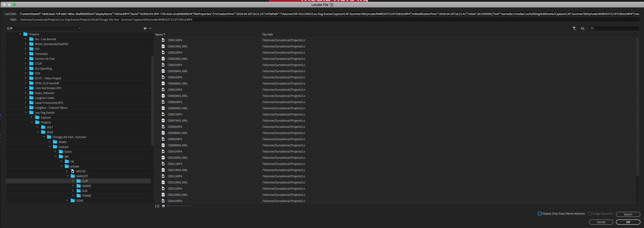This screenshot has width=644, height=228.
Task: Open the file type filter funnel
Action: pyautogui.click(x=574, y=29)
